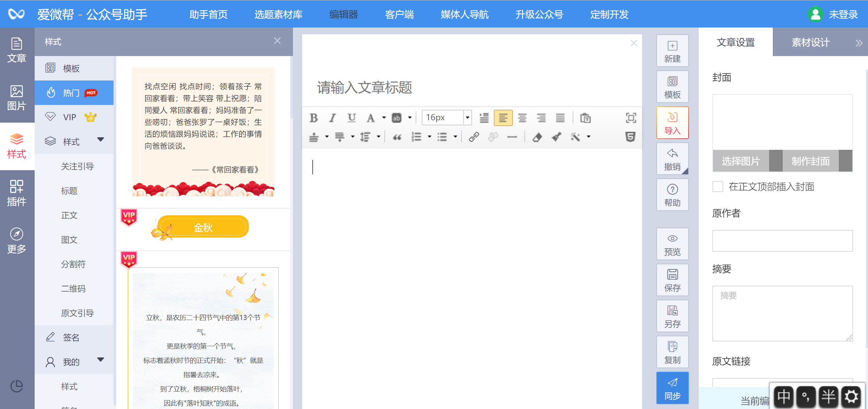
Task: Open font color dropdown arrow
Action: coord(384,118)
